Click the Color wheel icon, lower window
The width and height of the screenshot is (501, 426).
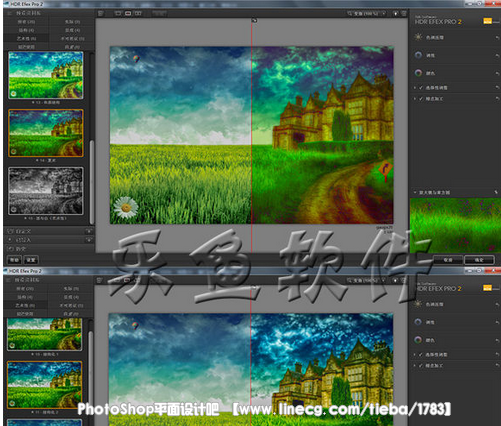[x=418, y=340]
